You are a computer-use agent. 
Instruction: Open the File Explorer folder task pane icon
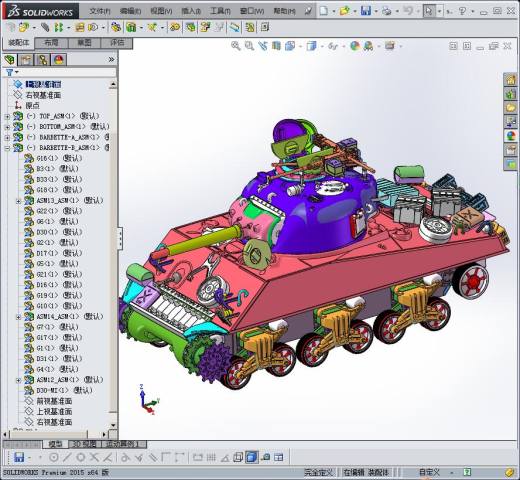(511, 108)
